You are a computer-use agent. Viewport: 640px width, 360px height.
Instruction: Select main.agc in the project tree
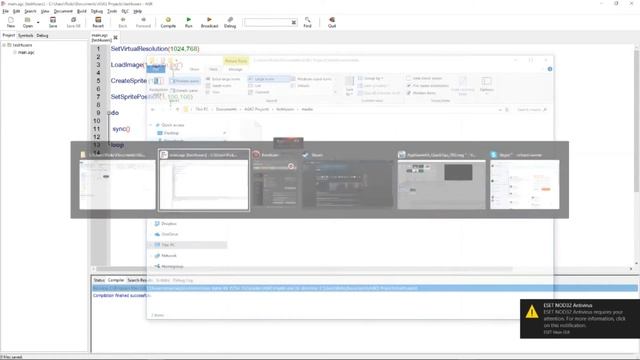(x=26, y=52)
